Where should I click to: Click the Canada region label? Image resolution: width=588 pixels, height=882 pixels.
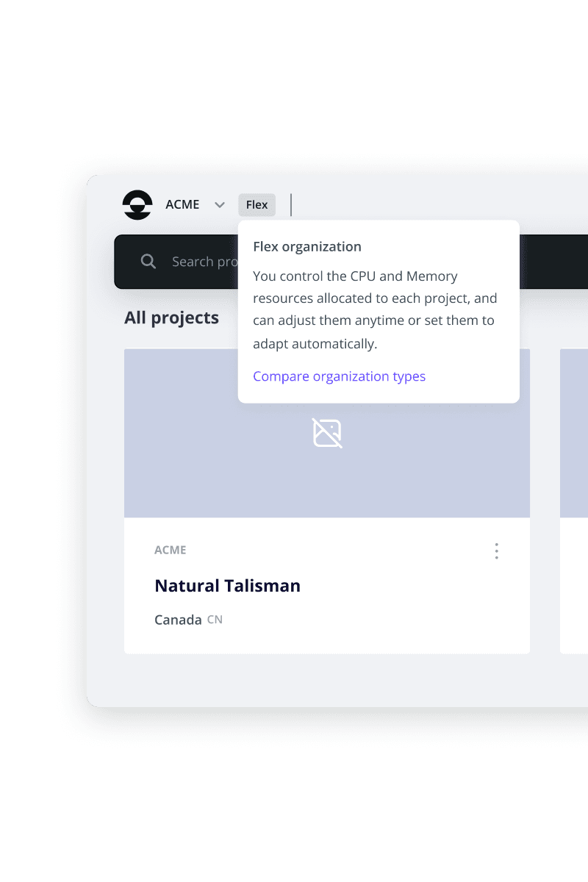tap(178, 620)
